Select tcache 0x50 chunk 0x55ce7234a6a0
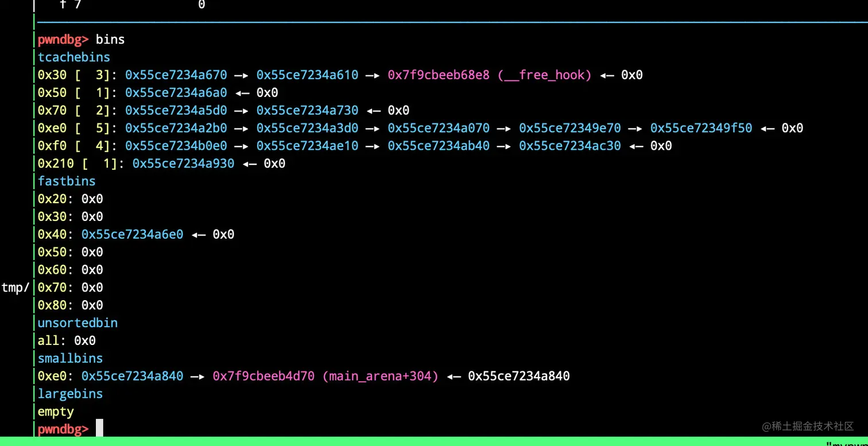 pyautogui.click(x=176, y=93)
